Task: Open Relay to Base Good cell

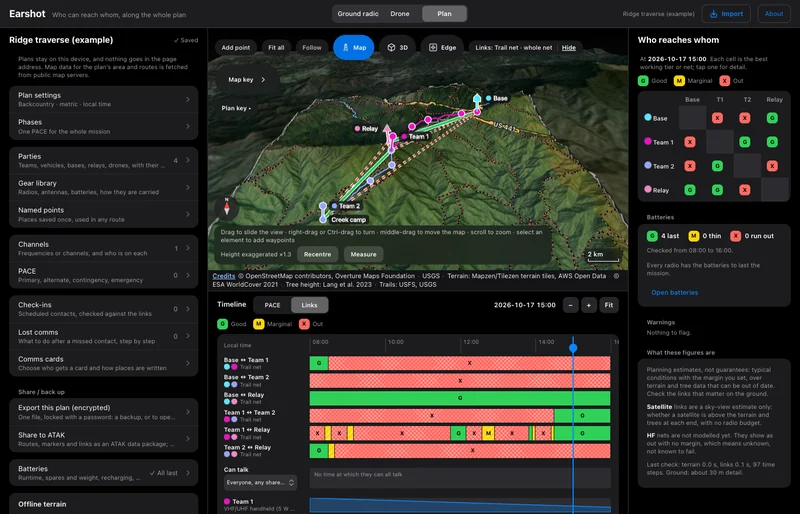Action: pos(690,190)
